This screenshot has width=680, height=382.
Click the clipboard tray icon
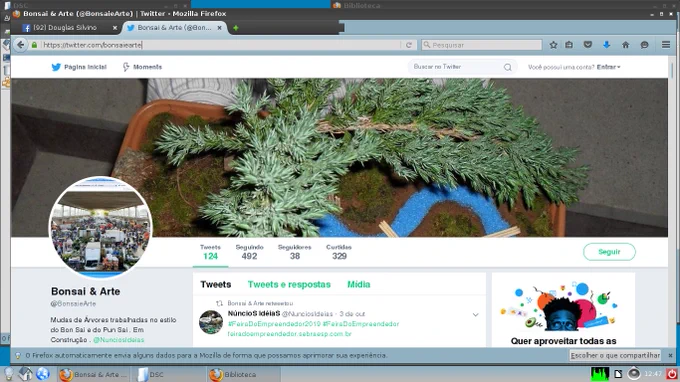click(618, 374)
